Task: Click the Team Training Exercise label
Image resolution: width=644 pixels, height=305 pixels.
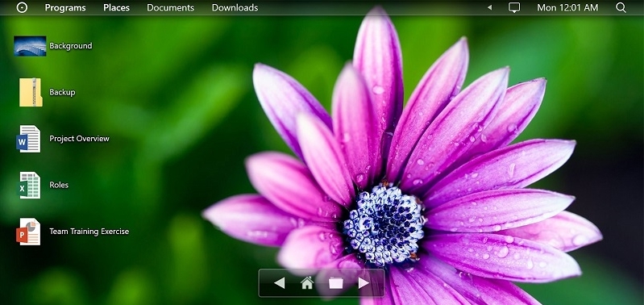Action: (x=89, y=232)
